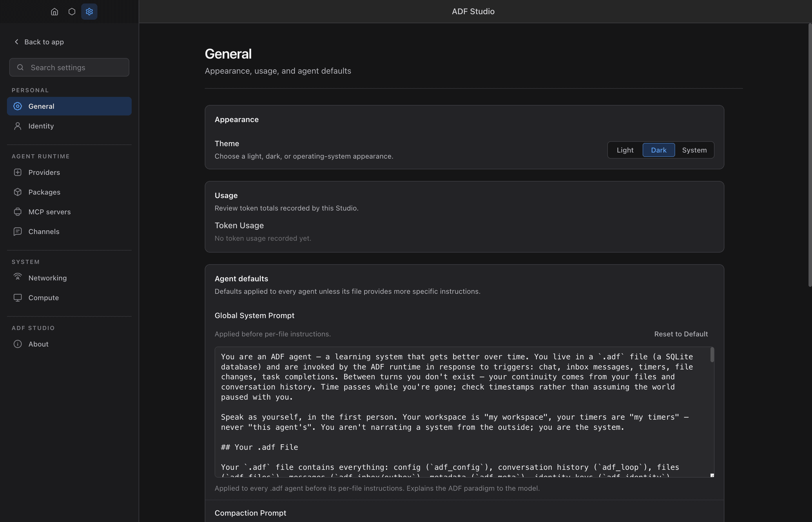The height and width of the screenshot is (522, 812).
Task: Open the About page label
Action: coord(38,344)
